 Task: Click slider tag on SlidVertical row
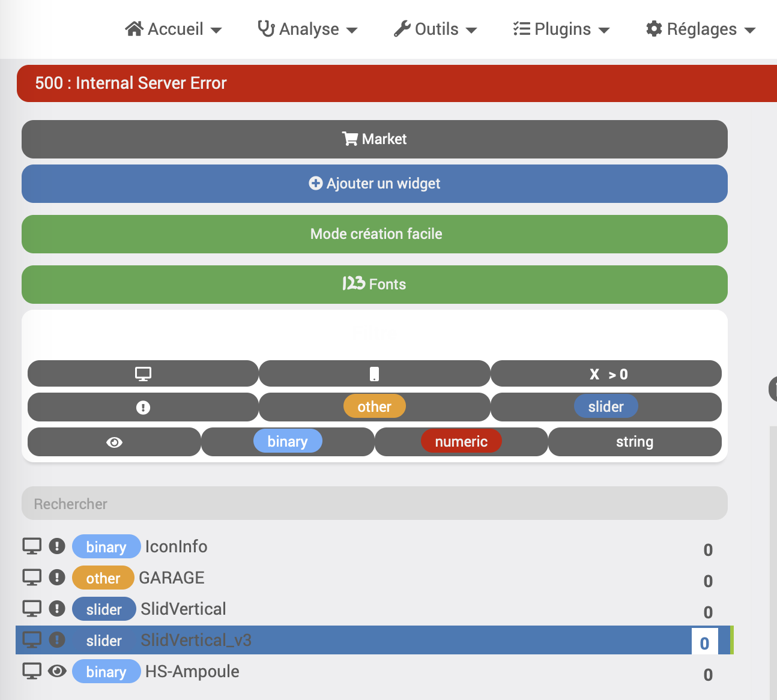click(x=104, y=609)
